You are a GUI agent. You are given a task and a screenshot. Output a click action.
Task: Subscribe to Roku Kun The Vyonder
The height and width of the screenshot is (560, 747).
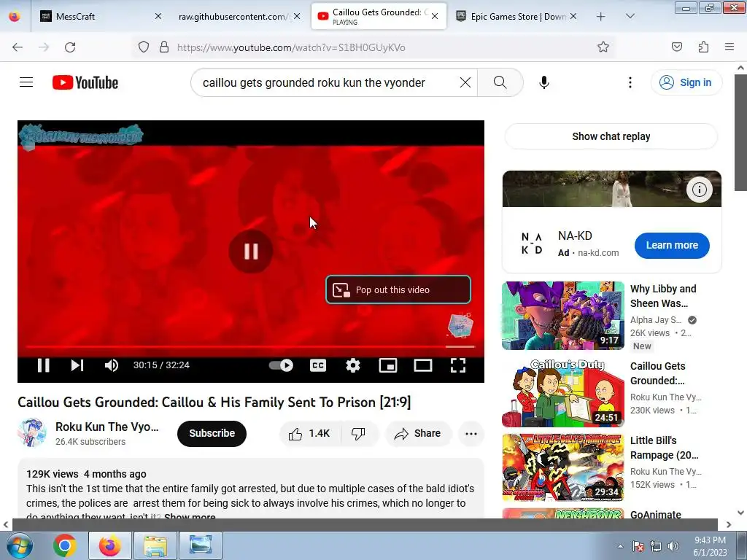tap(212, 433)
